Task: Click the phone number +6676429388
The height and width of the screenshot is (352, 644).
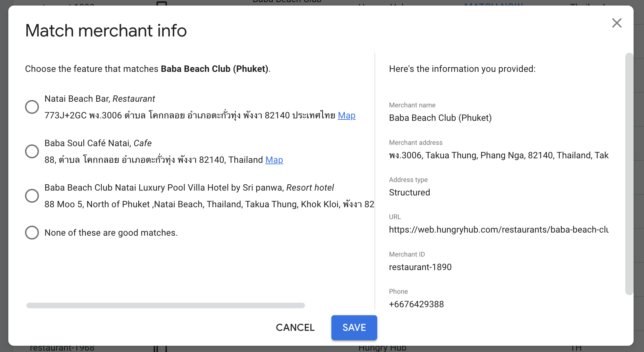Action: coord(416,304)
